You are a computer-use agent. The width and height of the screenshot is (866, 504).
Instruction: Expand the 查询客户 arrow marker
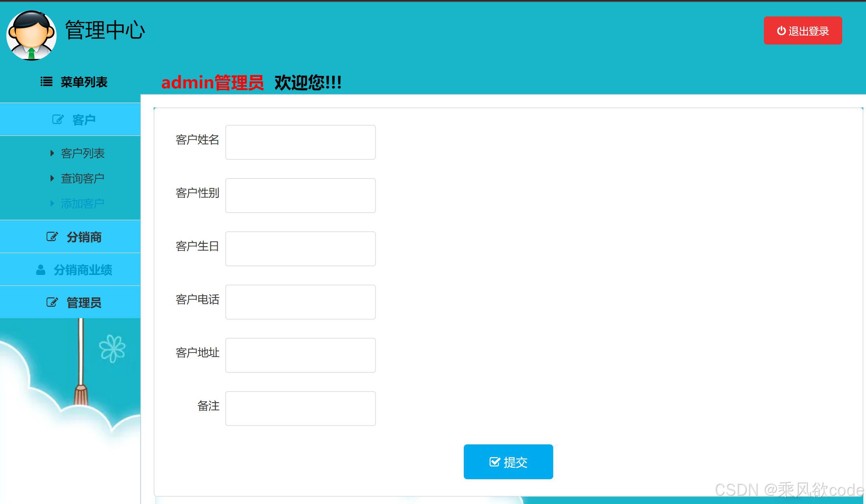52,178
